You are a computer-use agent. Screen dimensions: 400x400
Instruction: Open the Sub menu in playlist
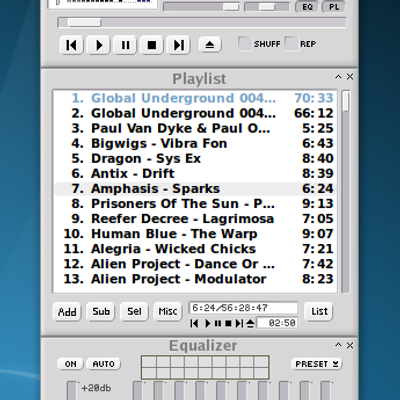(101, 312)
